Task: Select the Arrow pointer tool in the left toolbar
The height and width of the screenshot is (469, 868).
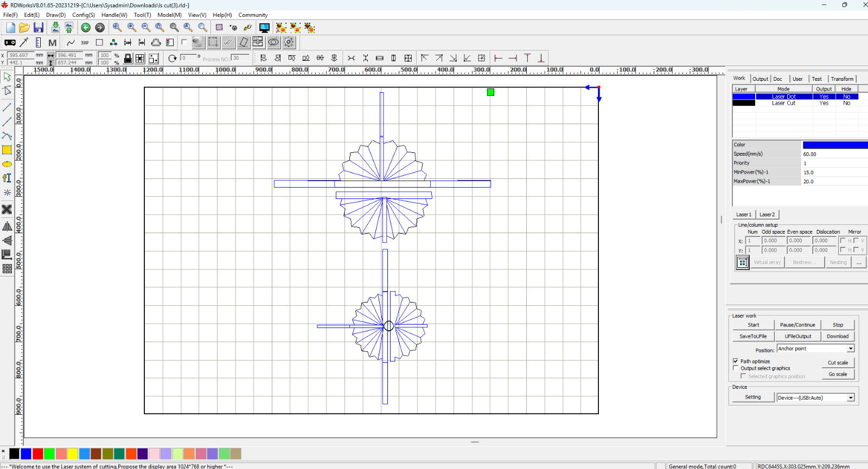Action: 7,77
